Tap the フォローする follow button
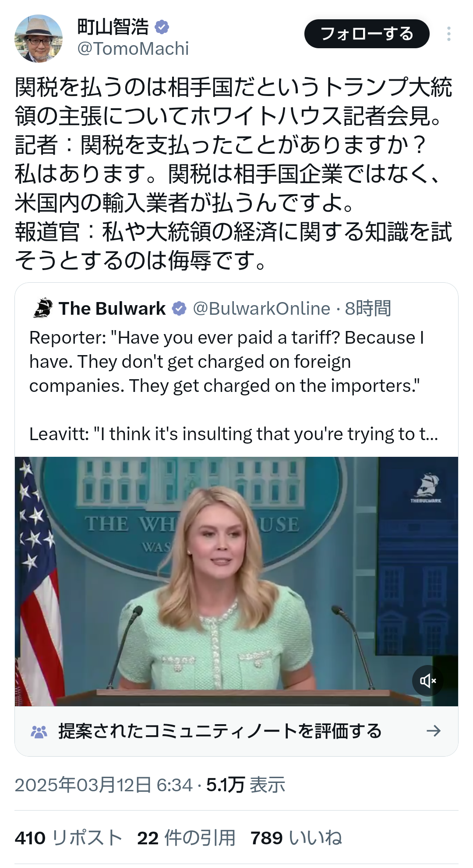Viewport: 473px width, 868px height. click(x=367, y=34)
